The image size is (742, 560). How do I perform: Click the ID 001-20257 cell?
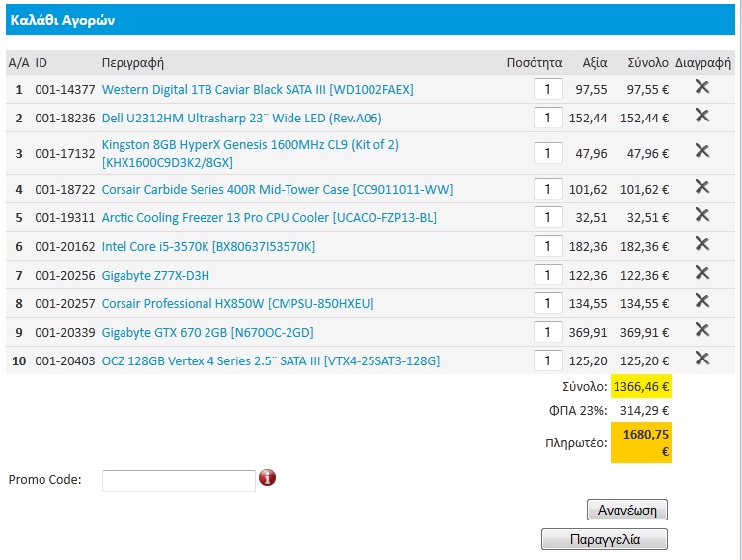pyautogui.click(x=65, y=303)
